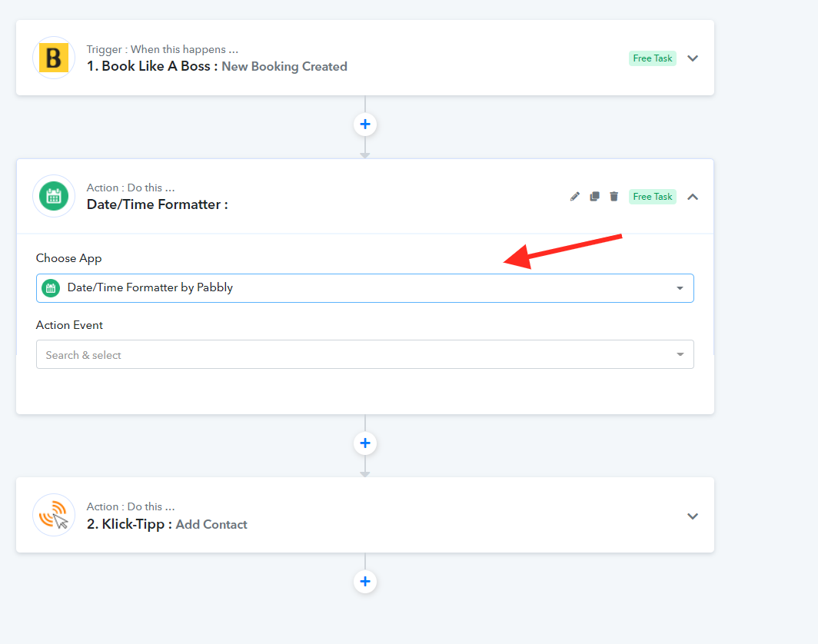Viewport: 818px width, 644px height.
Task: Click the Date/Time Formatter step calendar icon
Action: [54, 196]
